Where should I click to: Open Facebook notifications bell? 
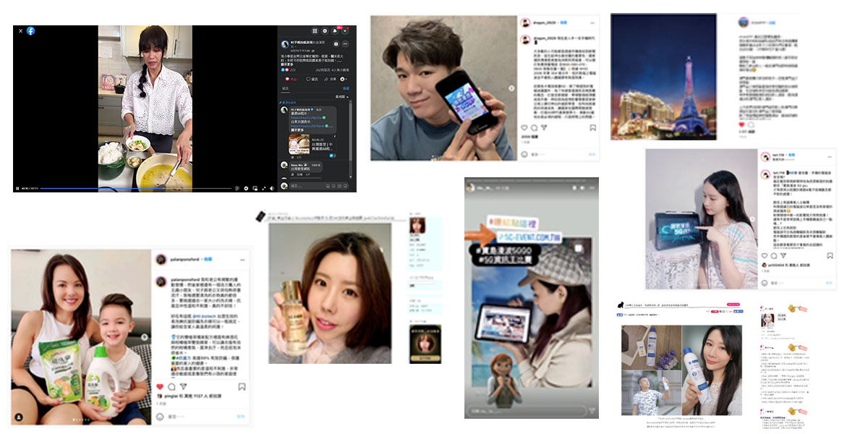click(336, 31)
